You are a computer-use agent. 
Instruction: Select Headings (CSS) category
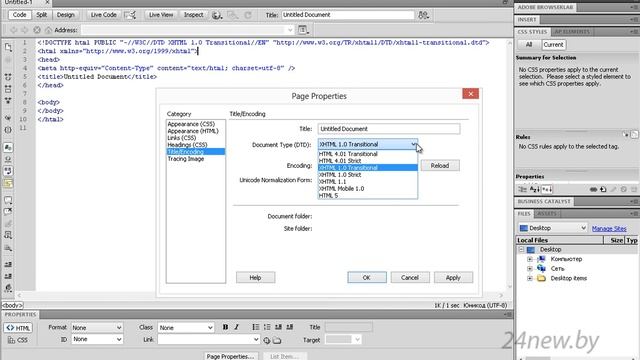pyautogui.click(x=187, y=144)
